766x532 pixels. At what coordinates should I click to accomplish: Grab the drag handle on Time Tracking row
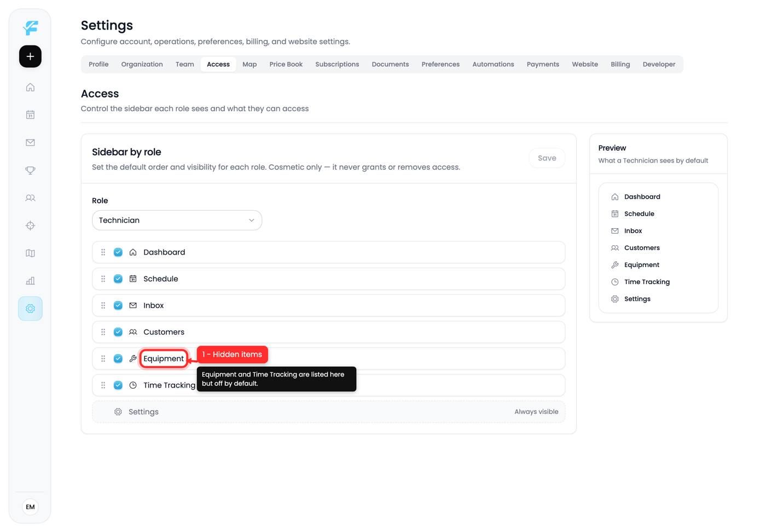point(103,385)
